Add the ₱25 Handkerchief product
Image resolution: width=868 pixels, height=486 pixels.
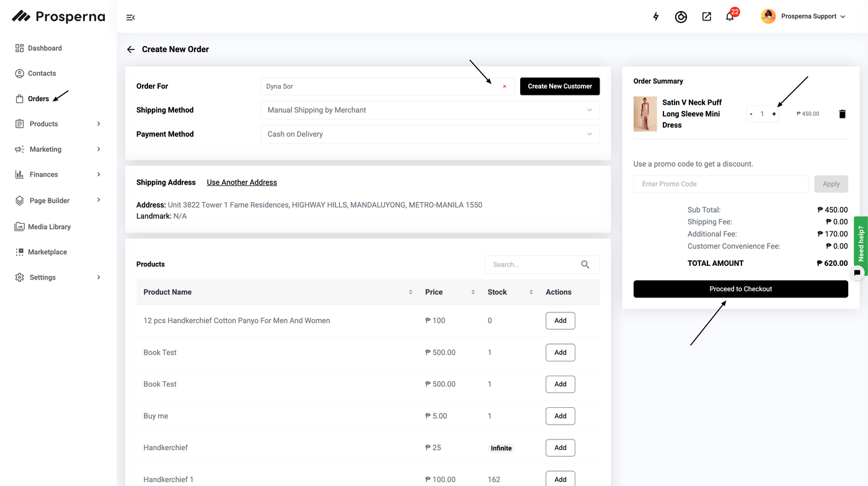(x=560, y=448)
